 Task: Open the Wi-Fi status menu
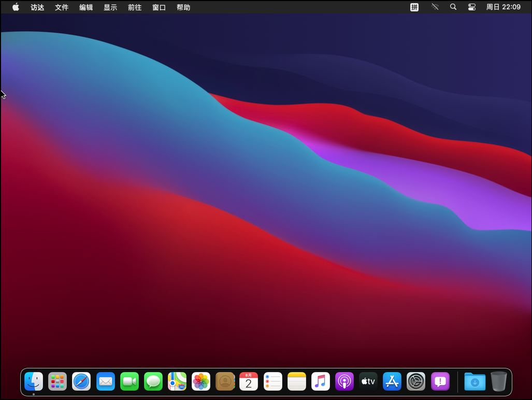pyautogui.click(x=435, y=7)
